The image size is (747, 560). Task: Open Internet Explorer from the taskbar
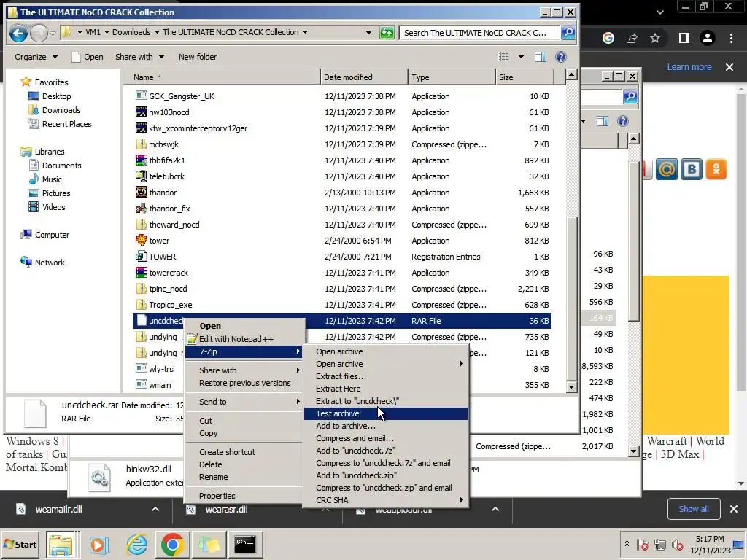(x=136, y=544)
